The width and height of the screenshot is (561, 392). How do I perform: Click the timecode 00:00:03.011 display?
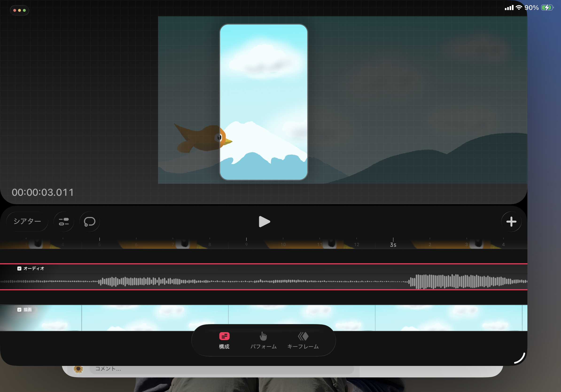43,192
